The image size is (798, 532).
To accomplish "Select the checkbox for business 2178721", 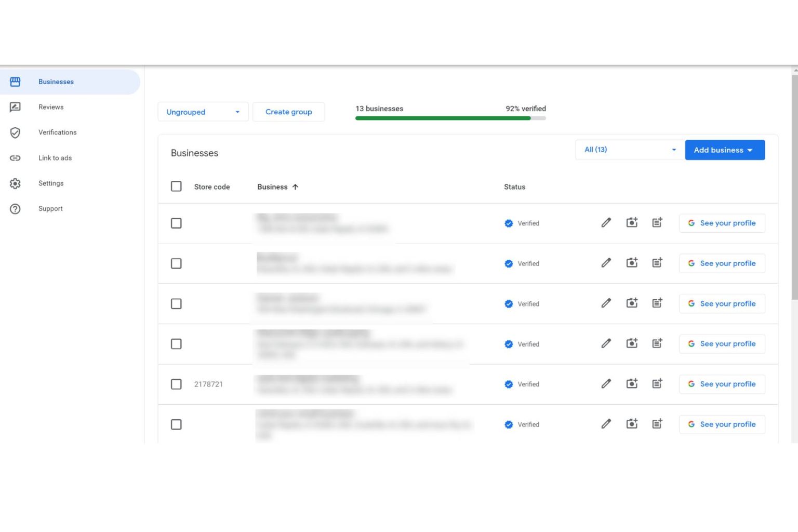I will click(x=176, y=384).
